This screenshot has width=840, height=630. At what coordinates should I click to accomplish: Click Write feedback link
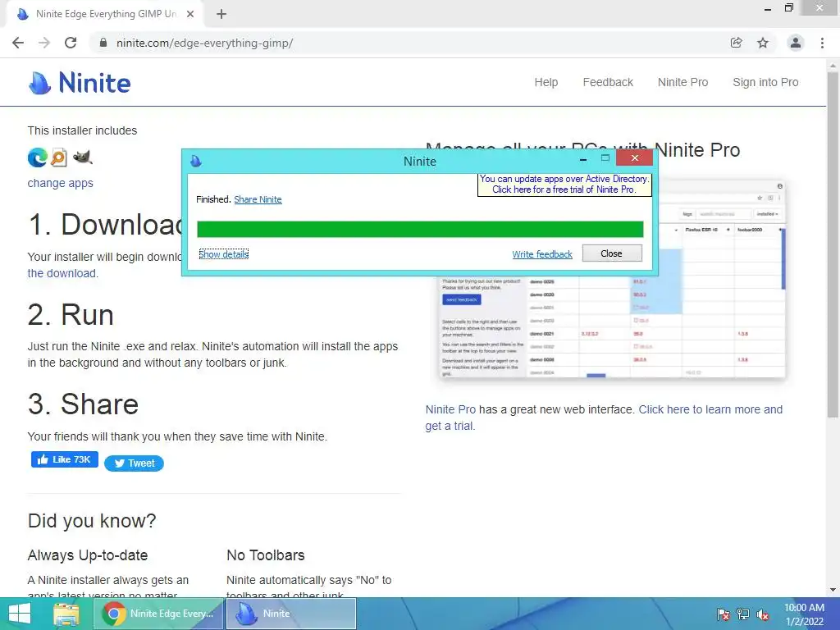542,254
